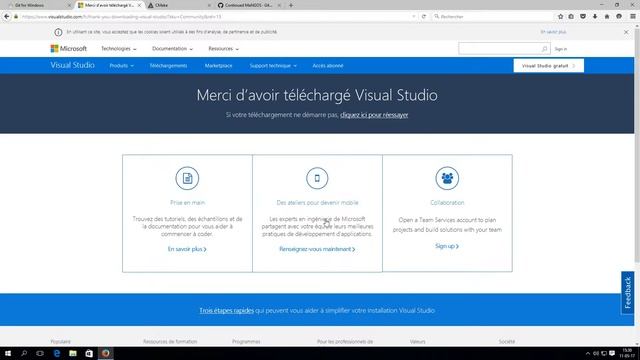Click the Firefox taskbar icon
The image size is (640, 360).
pos(106,353)
